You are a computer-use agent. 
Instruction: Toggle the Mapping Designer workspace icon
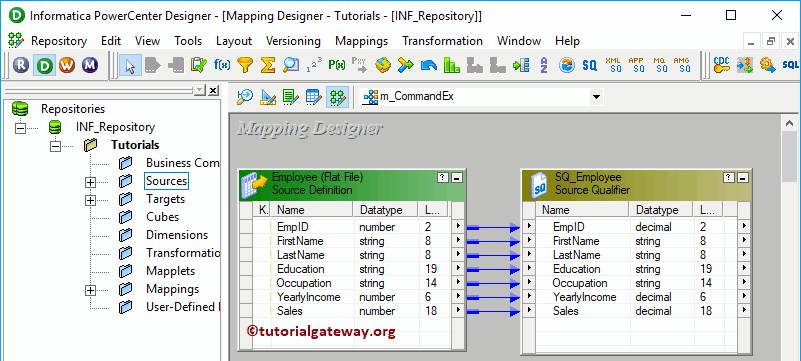click(x=337, y=96)
